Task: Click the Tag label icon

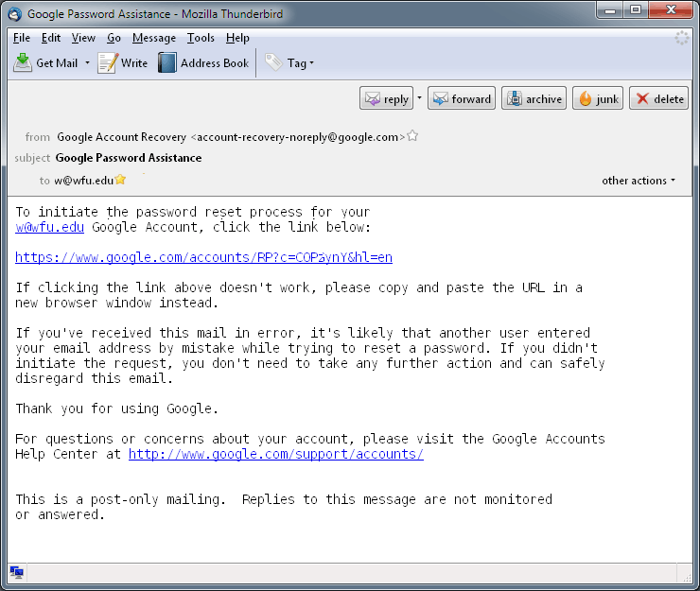Action: click(273, 62)
